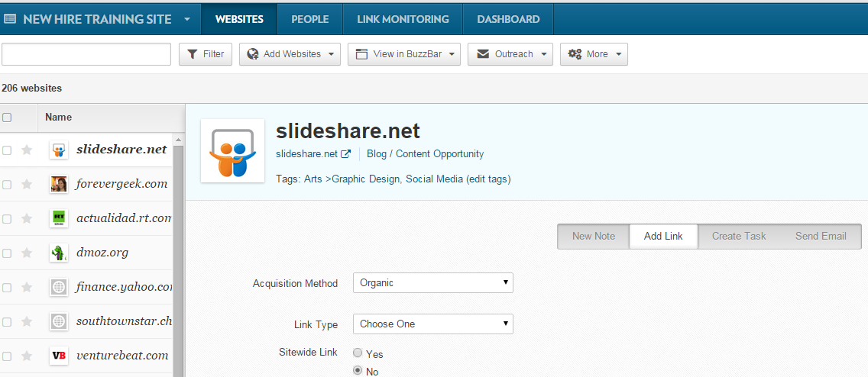Select dmoz.org in the list
This screenshot has height=377, width=868.
point(102,253)
